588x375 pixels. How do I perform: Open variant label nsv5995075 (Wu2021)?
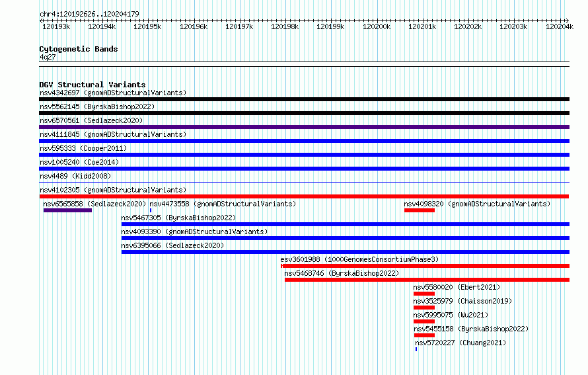pos(451,315)
